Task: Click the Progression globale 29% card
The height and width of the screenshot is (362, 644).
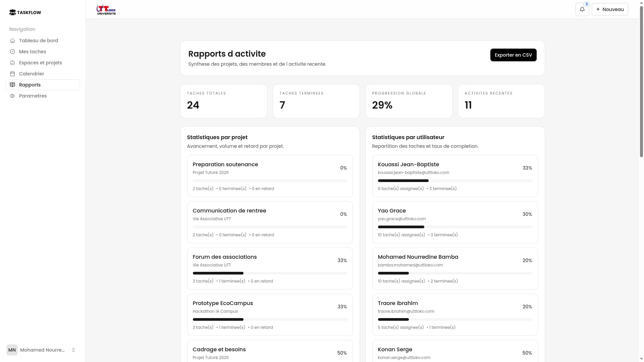Action: [409, 101]
